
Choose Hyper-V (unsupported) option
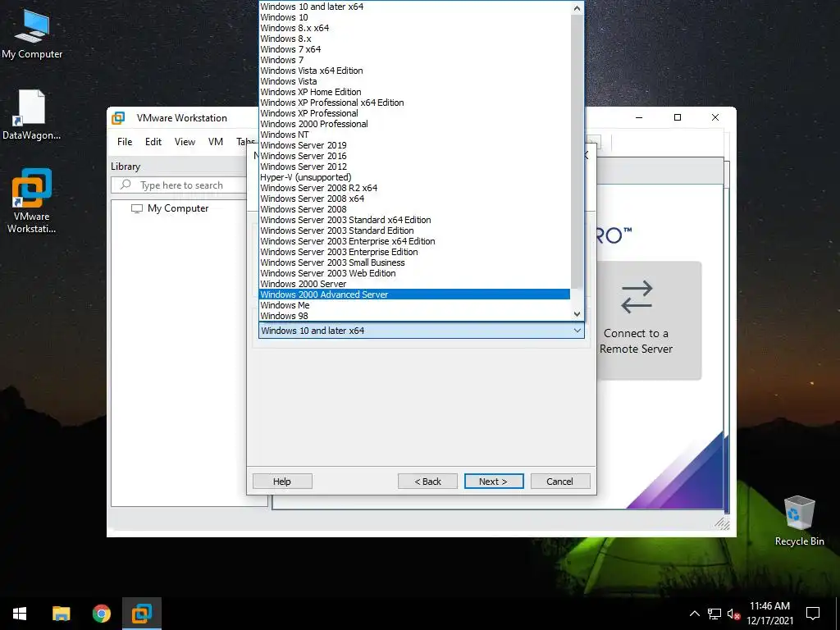click(414, 177)
